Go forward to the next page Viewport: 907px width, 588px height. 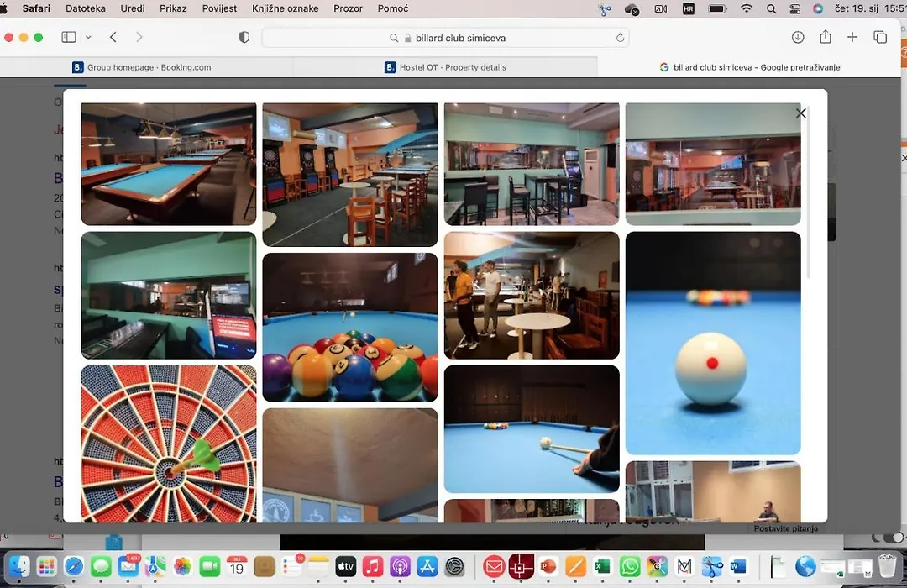139,37
